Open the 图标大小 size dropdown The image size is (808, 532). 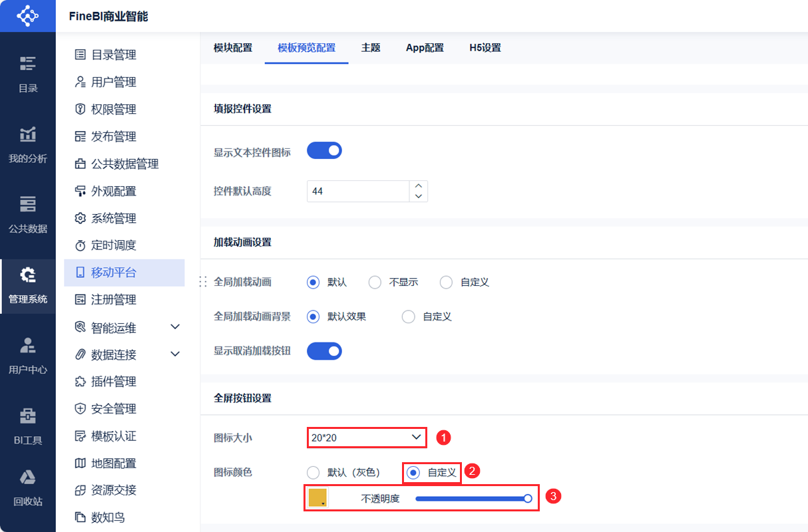pos(366,437)
